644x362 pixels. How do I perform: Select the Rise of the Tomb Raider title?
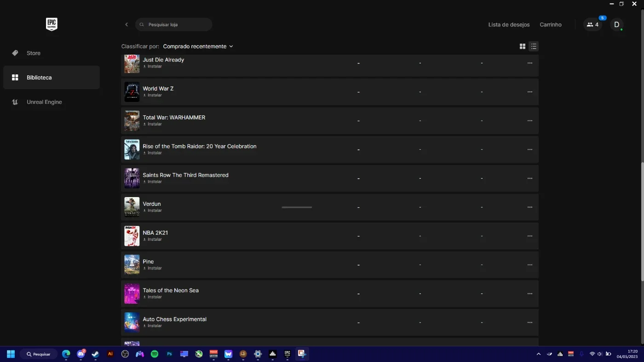tap(200, 146)
